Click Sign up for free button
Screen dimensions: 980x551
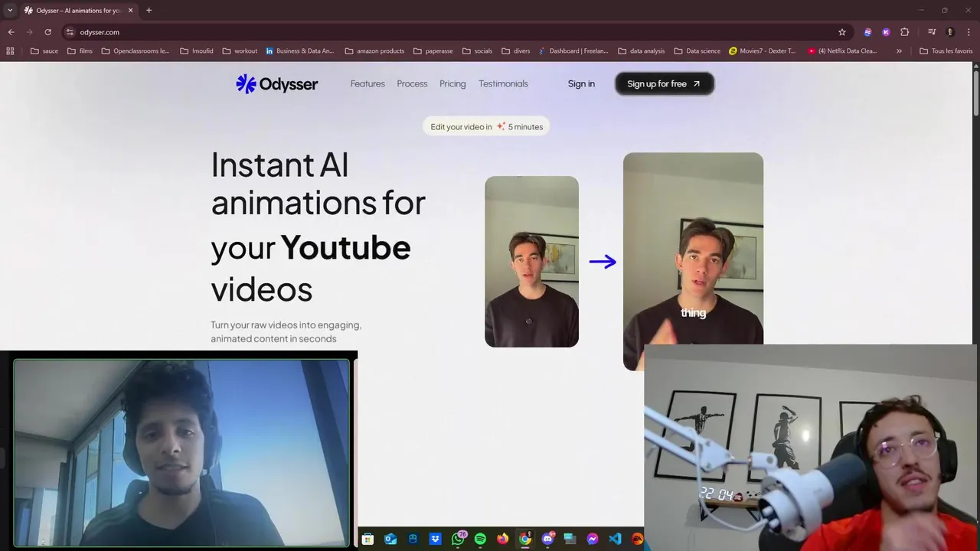pyautogui.click(x=664, y=84)
